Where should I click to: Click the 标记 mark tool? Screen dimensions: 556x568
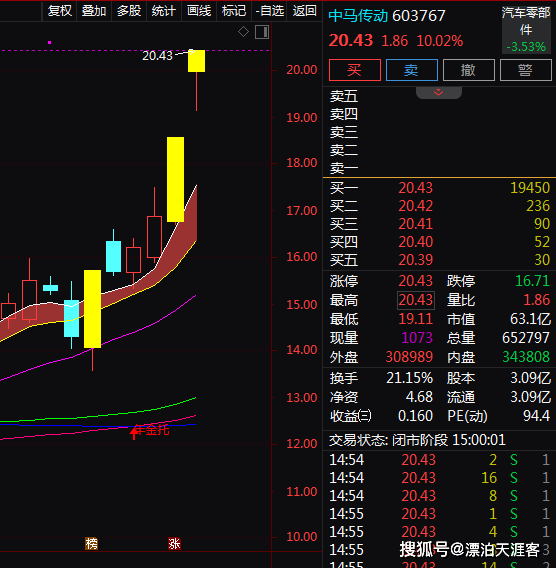pyautogui.click(x=234, y=11)
